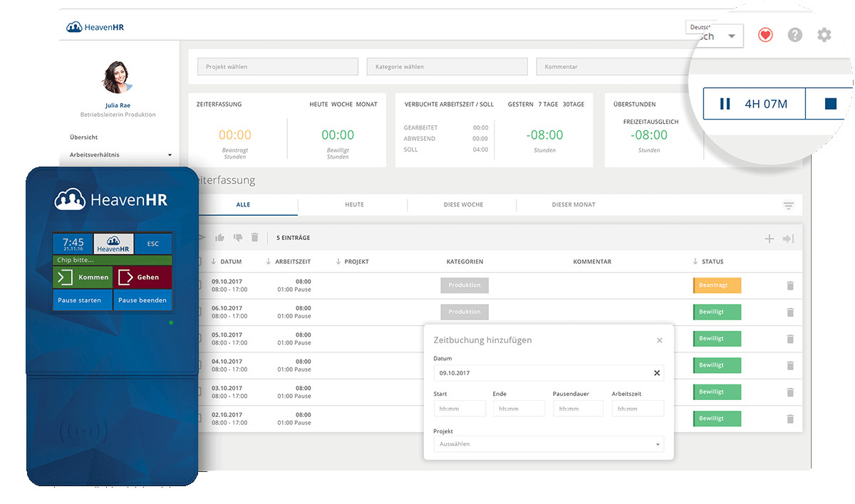Open Projekt wählen dropdown

pos(278,67)
